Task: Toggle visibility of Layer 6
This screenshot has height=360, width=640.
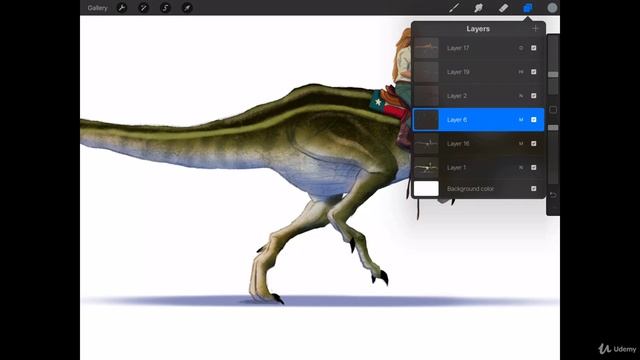Action: (x=533, y=120)
